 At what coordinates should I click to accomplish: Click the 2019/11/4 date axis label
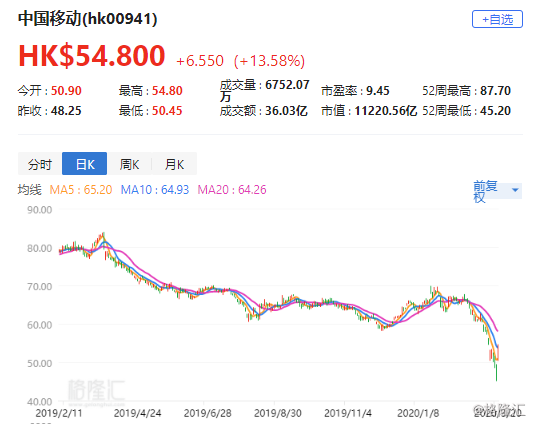click(348, 413)
